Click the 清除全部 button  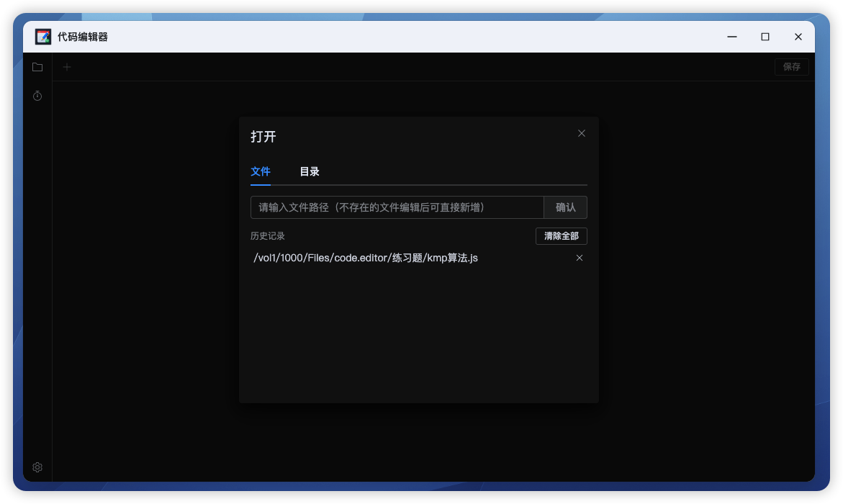[x=562, y=236]
